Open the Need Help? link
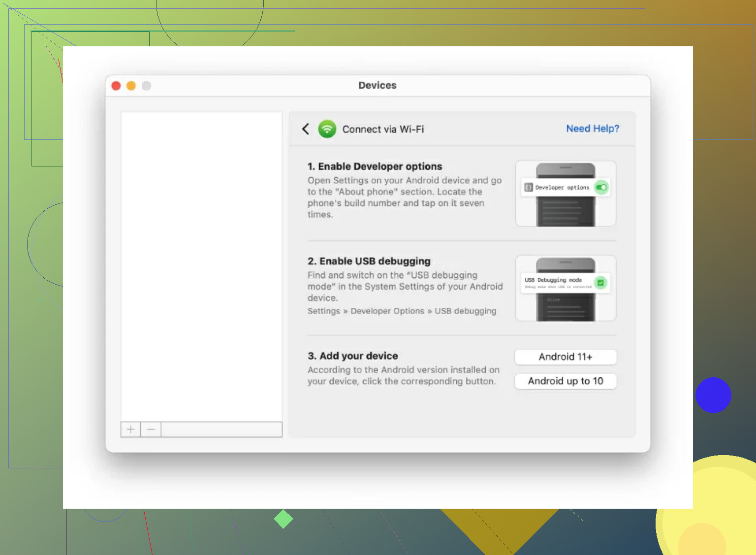 pyautogui.click(x=593, y=129)
